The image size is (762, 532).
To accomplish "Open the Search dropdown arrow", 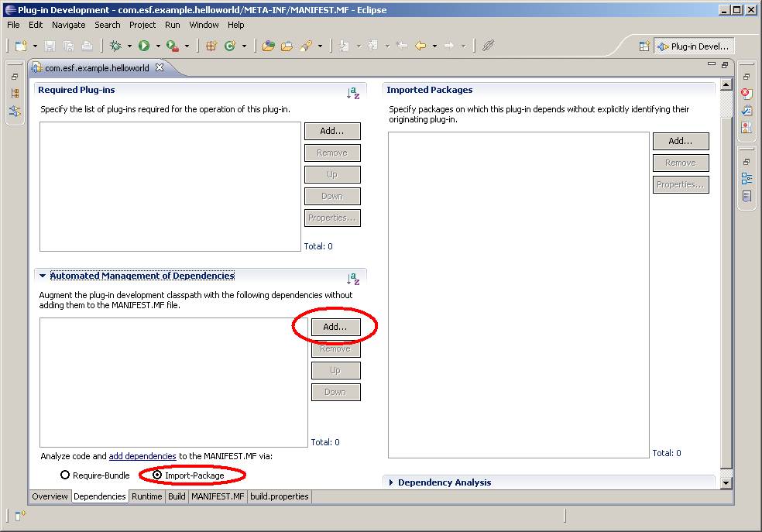I will coord(320,46).
